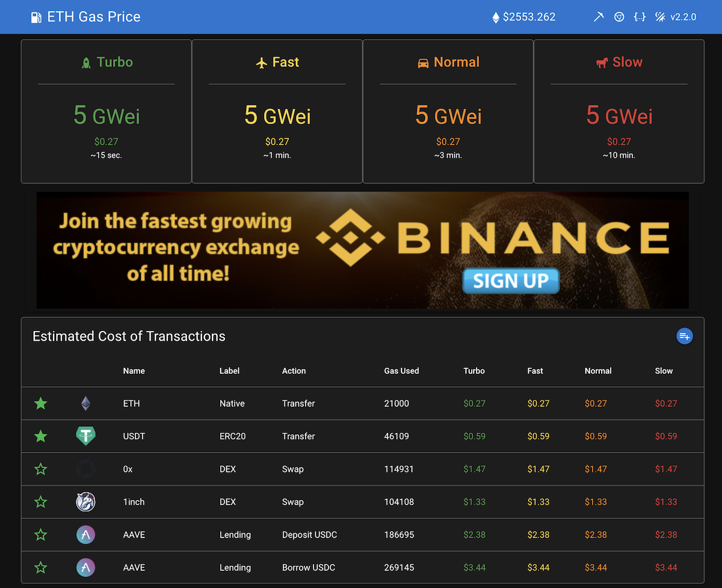Click the 1inch name cell
This screenshot has width=722, height=588.
click(x=134, y=502)
